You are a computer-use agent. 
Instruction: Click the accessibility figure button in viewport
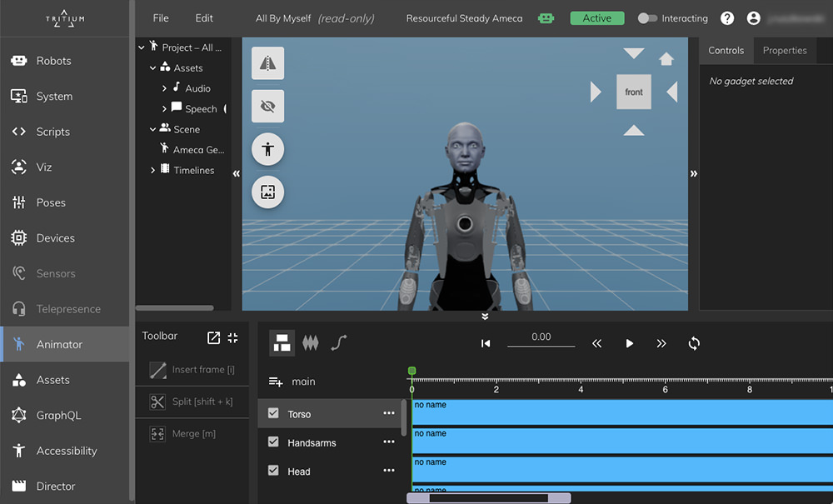pyautogui.click(x=267, y=149)
